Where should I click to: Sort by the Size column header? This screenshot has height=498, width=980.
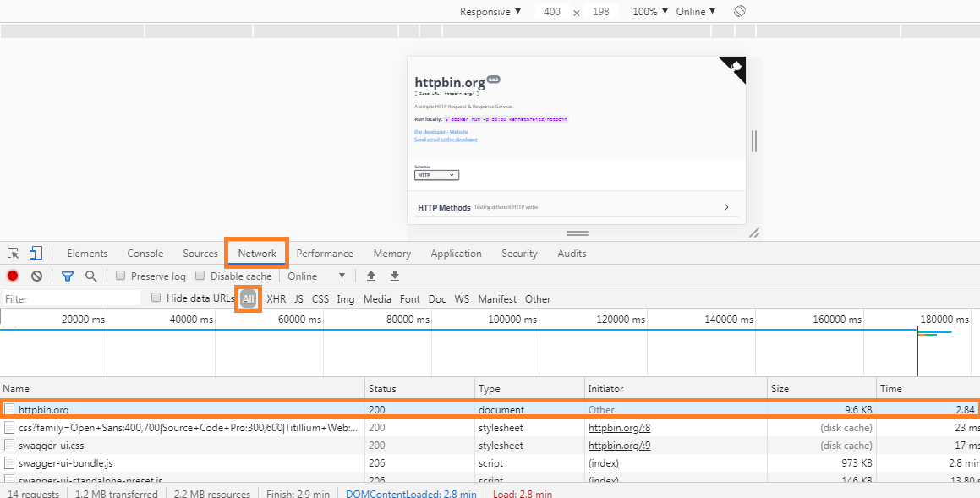click(x=822, y=389)
